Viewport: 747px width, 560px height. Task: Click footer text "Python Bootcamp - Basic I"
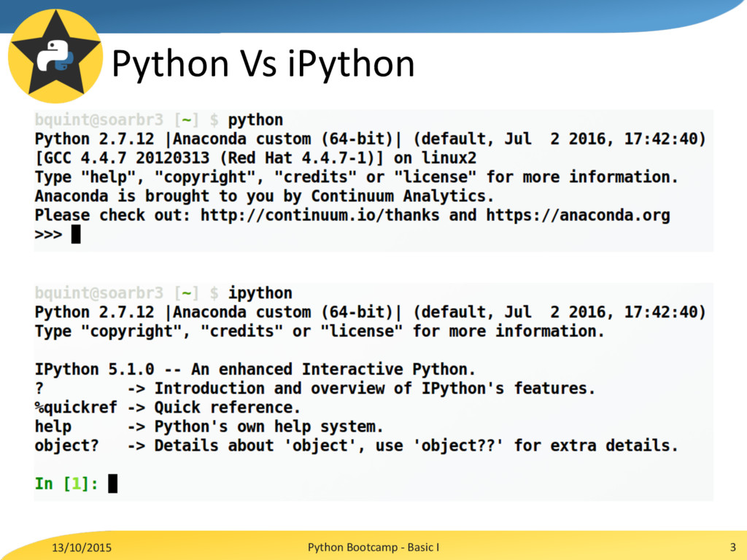pos(373,547)
